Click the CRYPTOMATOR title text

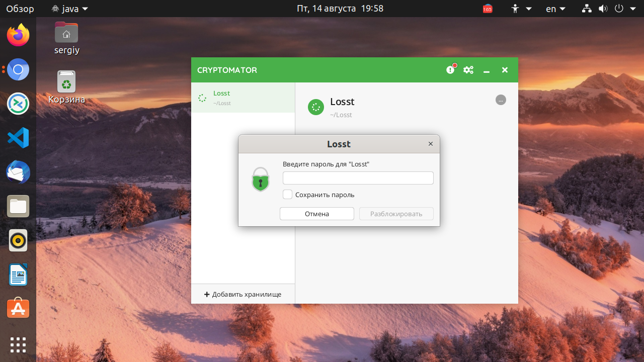[227, 70]
